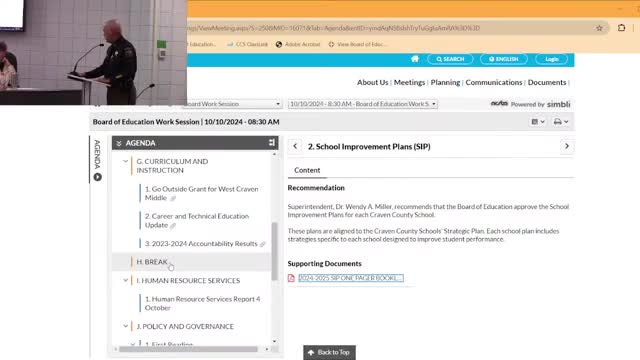The image size is (640, 360).
Task: Open the Board Work Session dropdown
Action: [x=232, y=104]
